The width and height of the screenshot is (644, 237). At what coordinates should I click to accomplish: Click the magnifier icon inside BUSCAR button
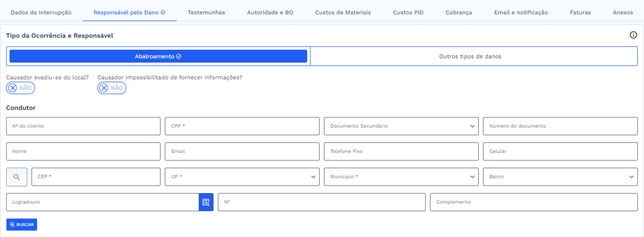[12, 225]
